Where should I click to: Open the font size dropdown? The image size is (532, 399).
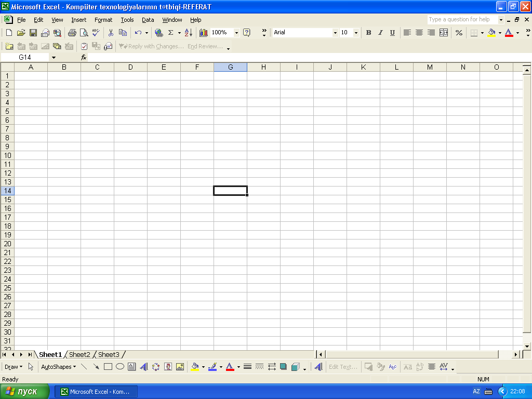click(356, 33)
